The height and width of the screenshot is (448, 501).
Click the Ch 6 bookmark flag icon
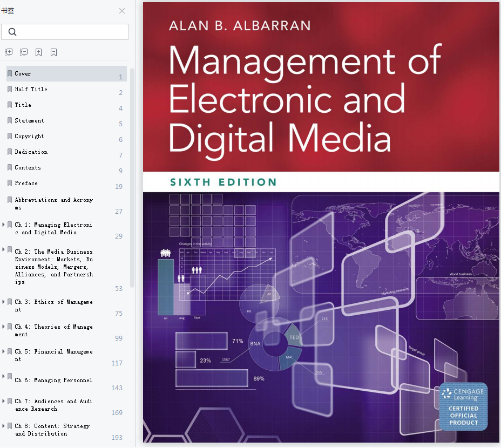pyautogui.click(x=10, y=376)
